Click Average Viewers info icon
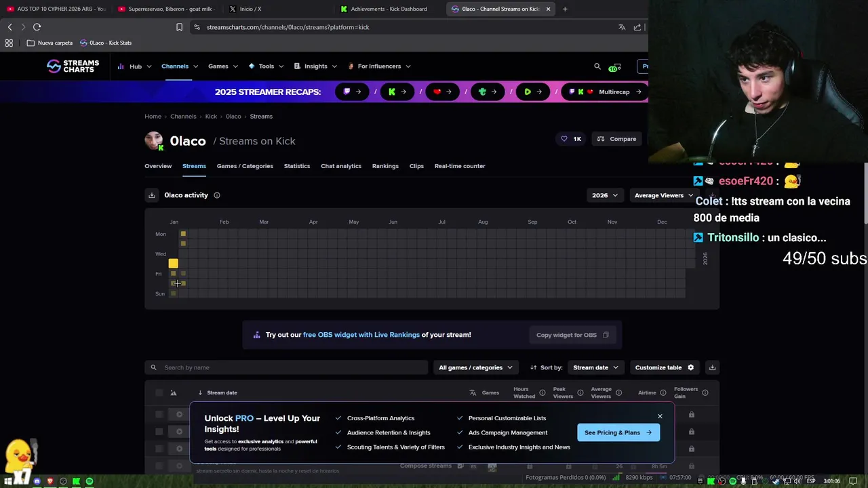This screenshot has height=488, width=868. (618, 392)
